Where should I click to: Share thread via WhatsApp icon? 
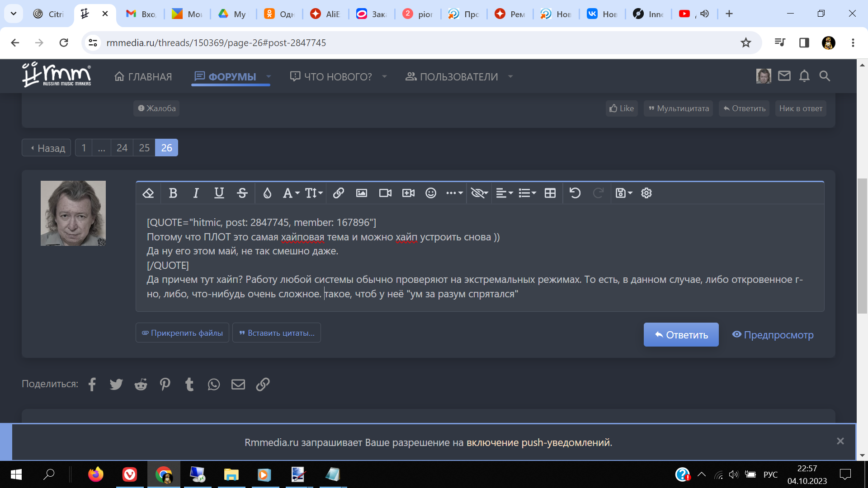tap(214, 385)
